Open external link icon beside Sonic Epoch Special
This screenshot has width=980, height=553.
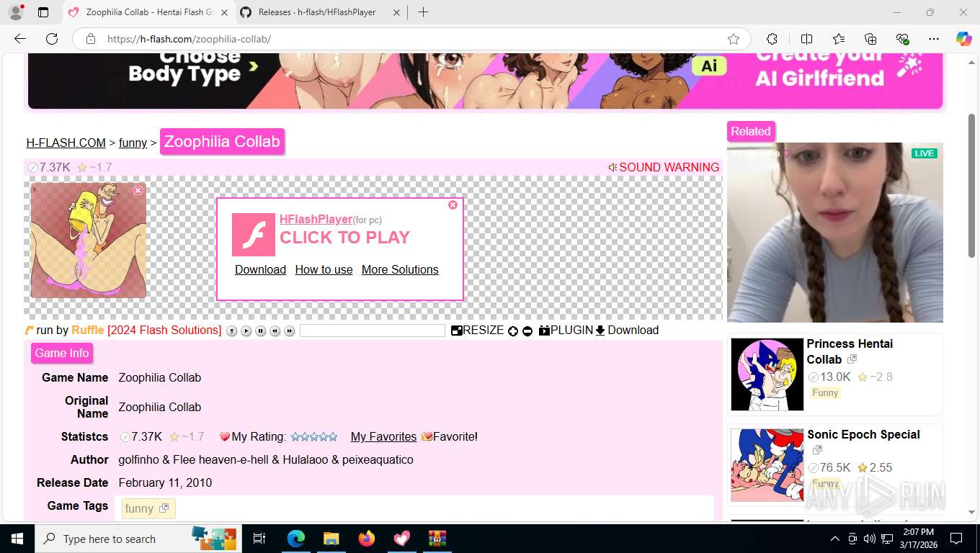point(817,450)
